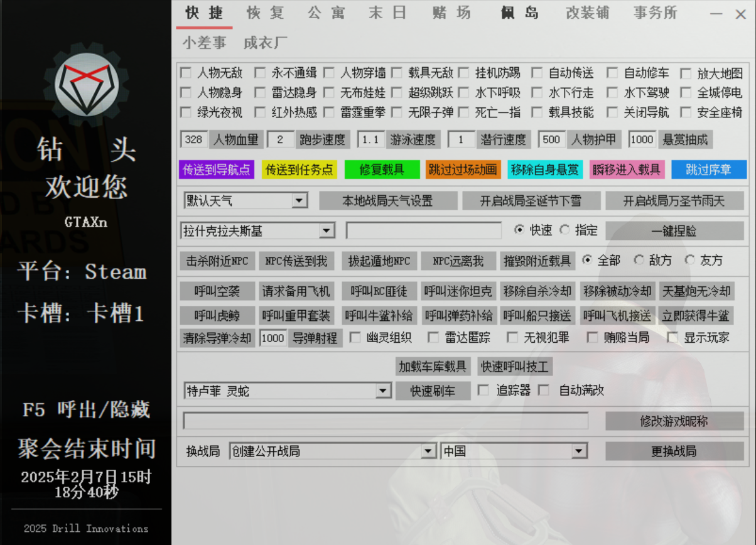
Task: Enable the 人物无敌 checkbox
Action: (186, 73)
